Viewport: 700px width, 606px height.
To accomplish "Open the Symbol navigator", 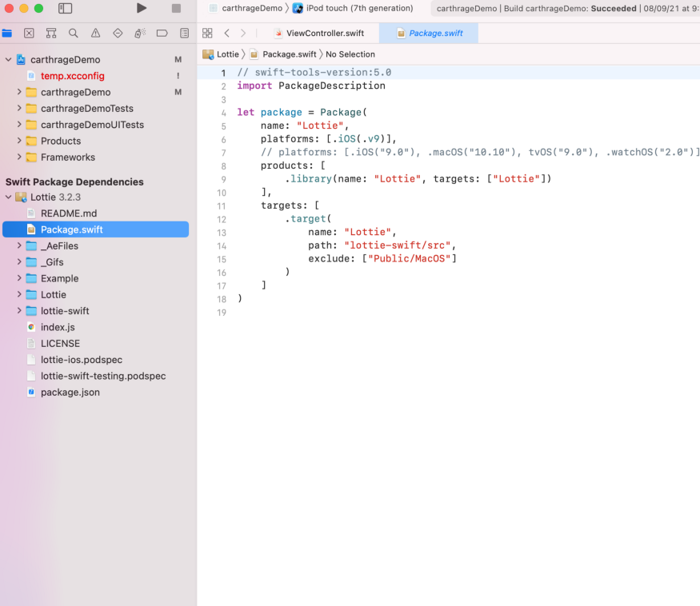I will [51, 33].
